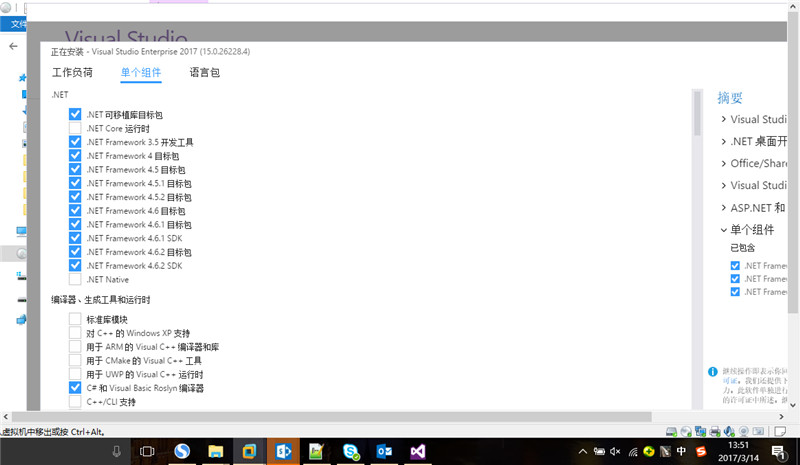Click the Sogou input method tray icon
The image size is (800, 465).
[701, 451]
